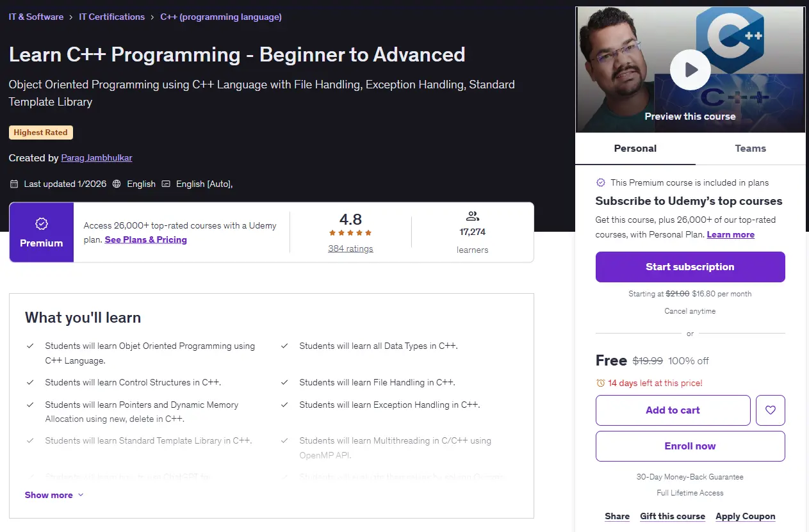The width and height of the screenshot is (809, 532).
Task: Expand the list with Show more
Action: point(54,495)
